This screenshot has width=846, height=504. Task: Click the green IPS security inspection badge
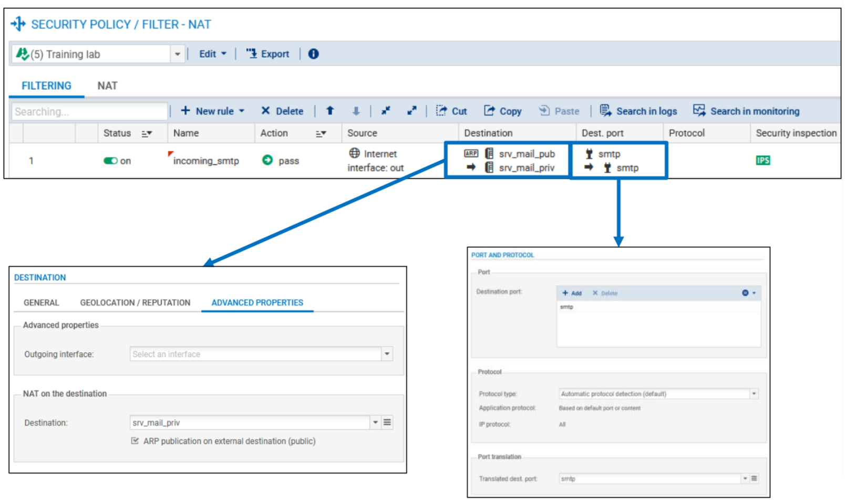(762, 161)
